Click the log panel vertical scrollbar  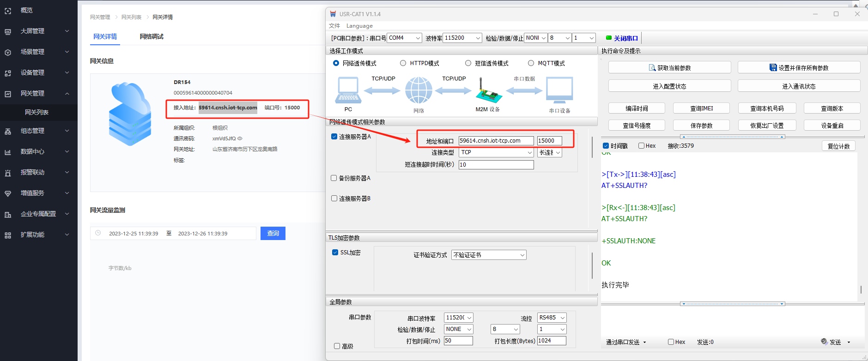coord(861,289)
